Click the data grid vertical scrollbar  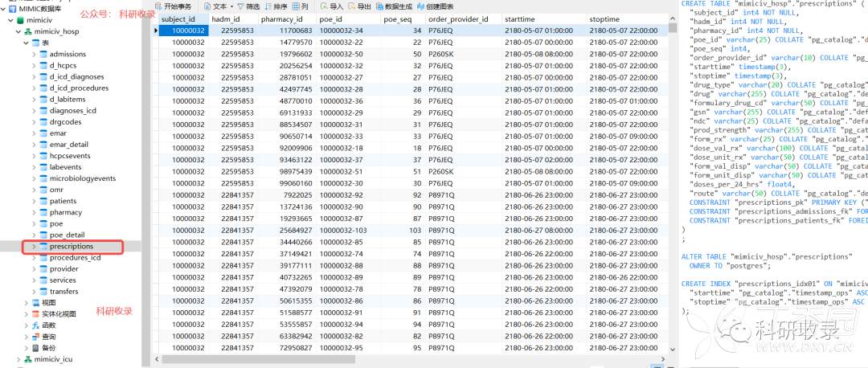point(672,161)
